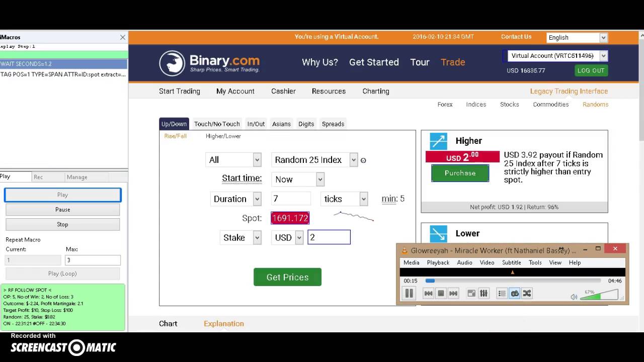Click the stake amount input field
Screen dimensions: 644x362
[329, 237]
